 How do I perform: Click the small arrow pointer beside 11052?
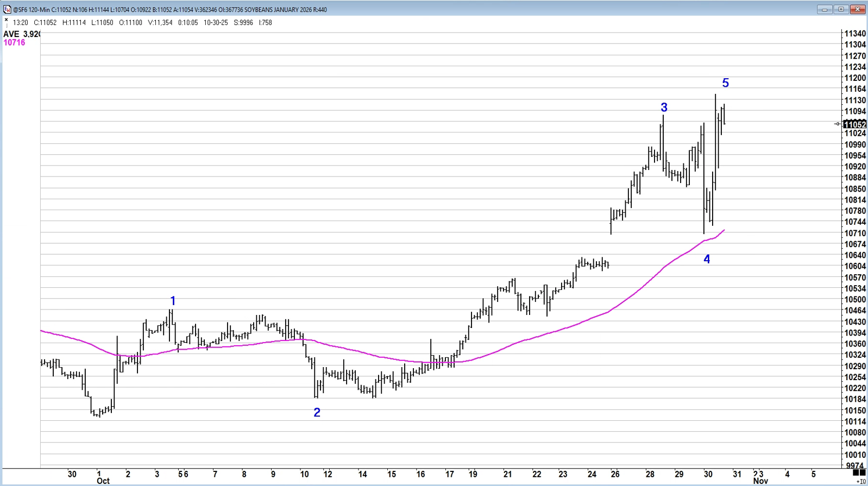tap(837, 124)
